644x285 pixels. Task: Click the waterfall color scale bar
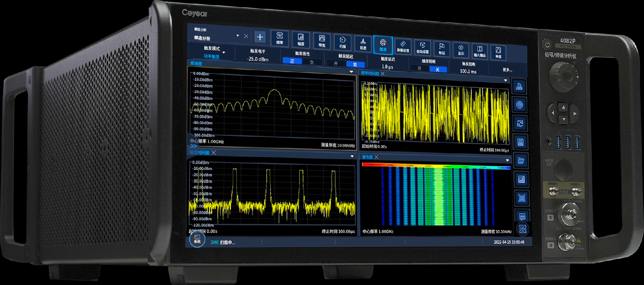point(436,166)
